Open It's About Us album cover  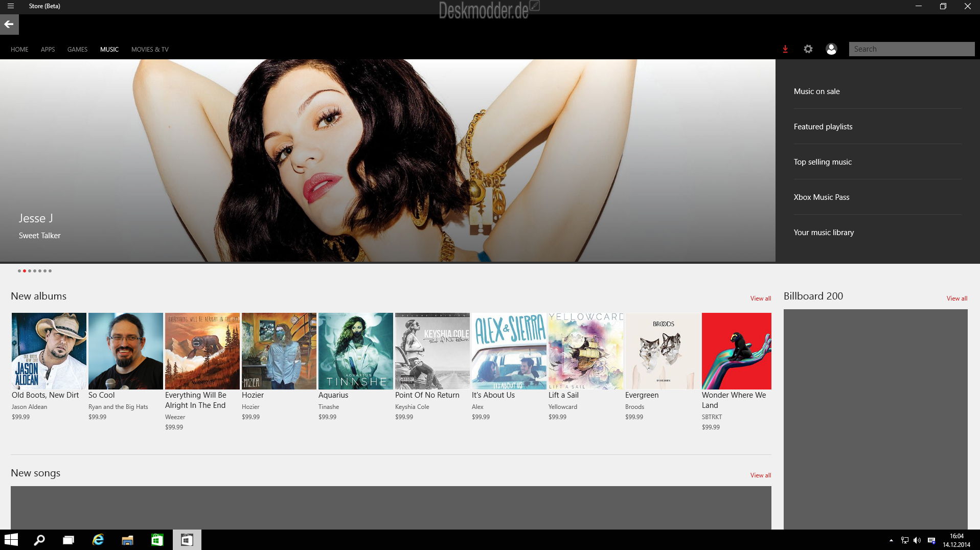click(x=509, y=351)
